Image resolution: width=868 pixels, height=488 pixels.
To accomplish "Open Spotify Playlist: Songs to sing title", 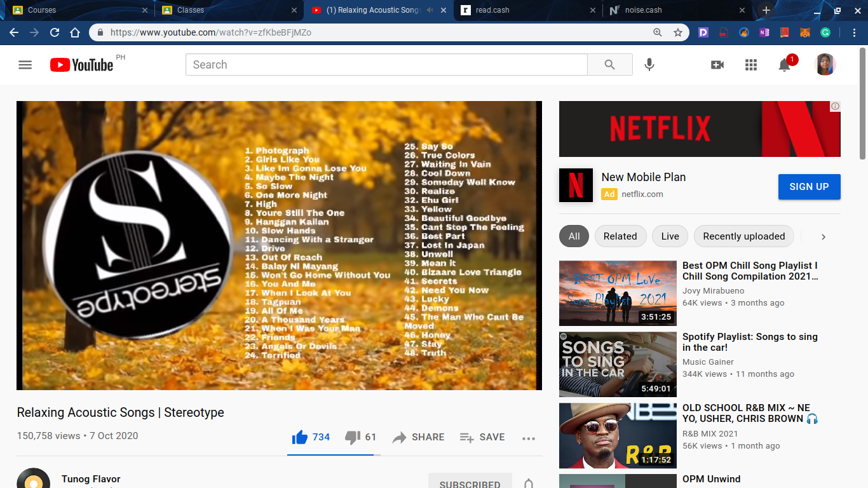I will (750, 342).
